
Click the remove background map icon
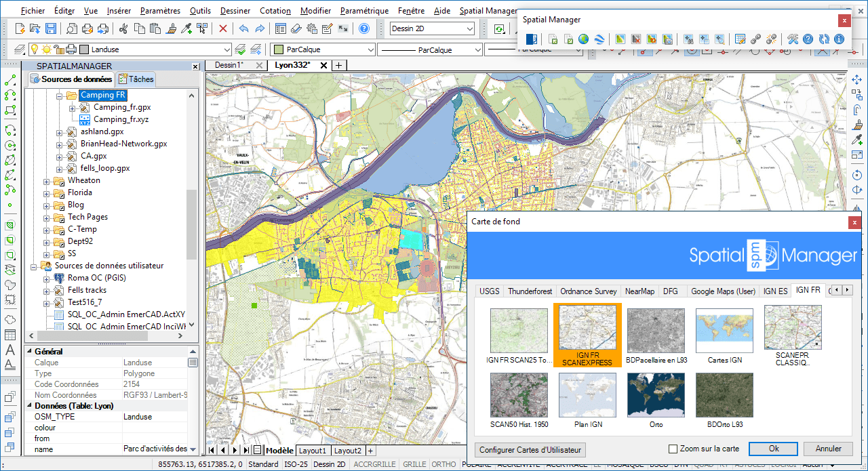pyautogui.click(x=635, y=39)
